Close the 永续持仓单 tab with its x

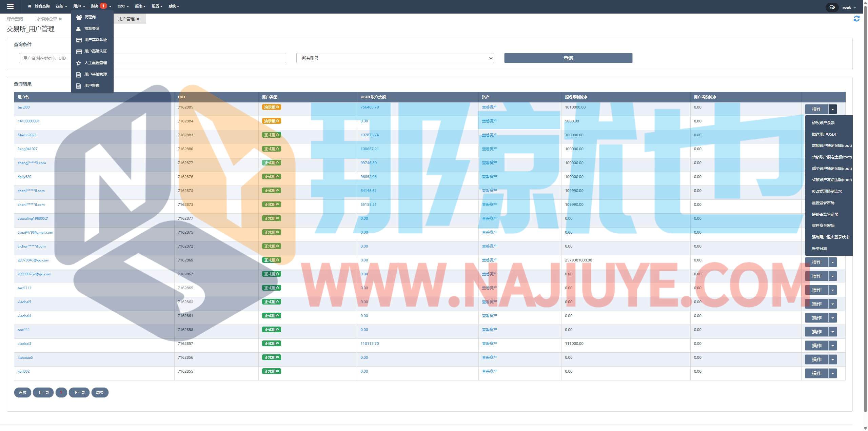click(x=60, y=19)
